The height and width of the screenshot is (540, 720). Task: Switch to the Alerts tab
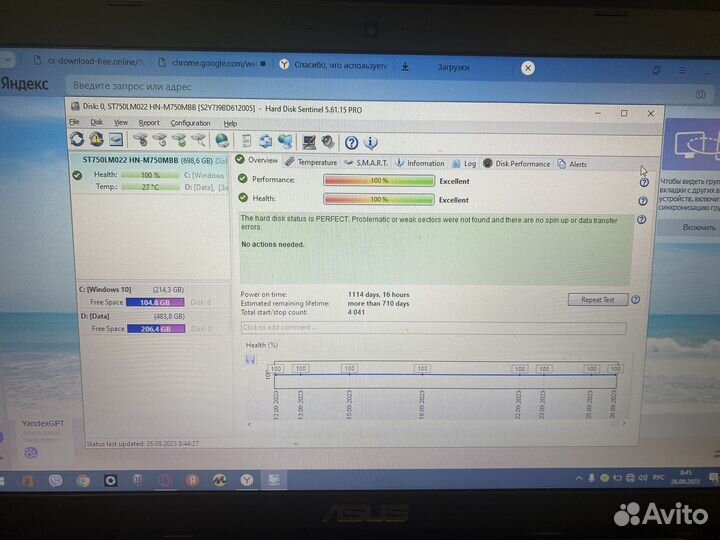point(573,164)
